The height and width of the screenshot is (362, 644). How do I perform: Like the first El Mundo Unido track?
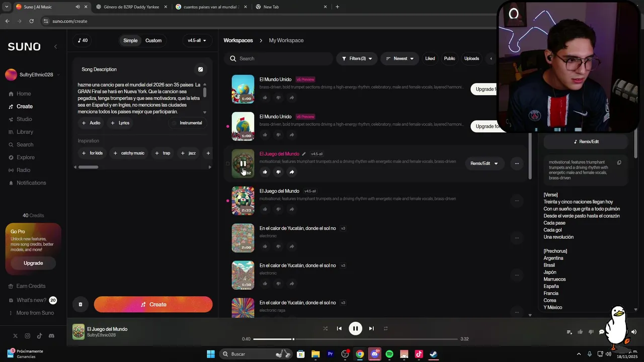click(265, 98)
